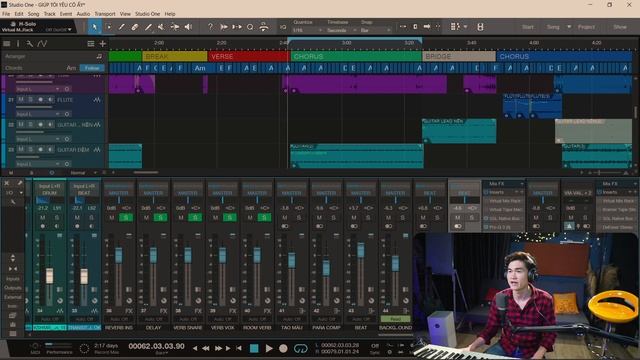640x360 pixels.
Task: Select the Bend tool
Action: (x=175, y=27)
